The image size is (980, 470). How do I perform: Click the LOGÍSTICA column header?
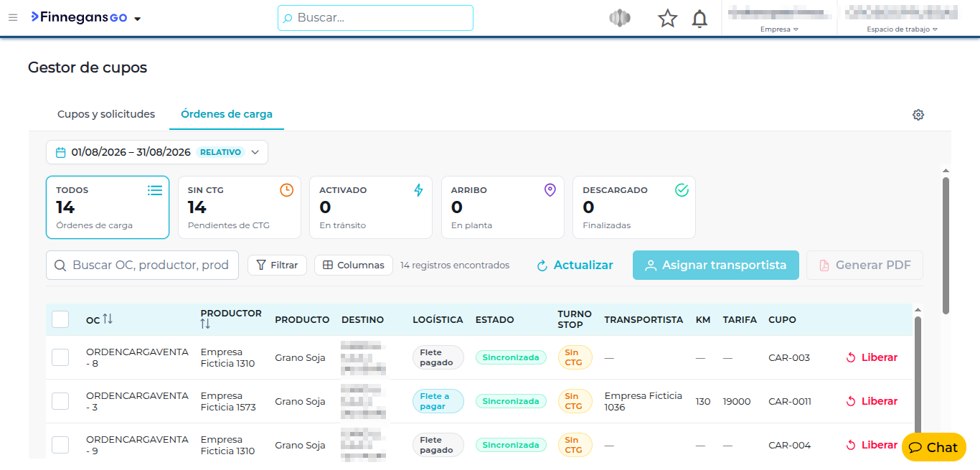438,319
